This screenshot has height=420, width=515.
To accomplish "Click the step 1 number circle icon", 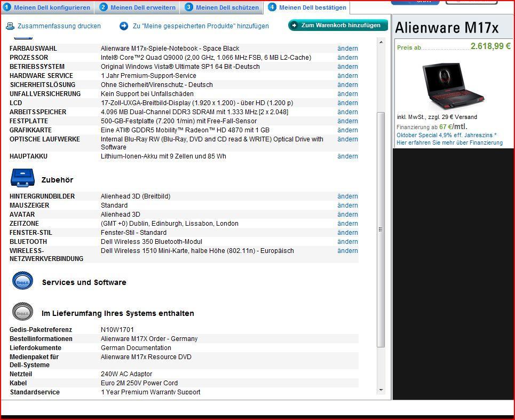I will pyautogui.click(x=6, y=6).
